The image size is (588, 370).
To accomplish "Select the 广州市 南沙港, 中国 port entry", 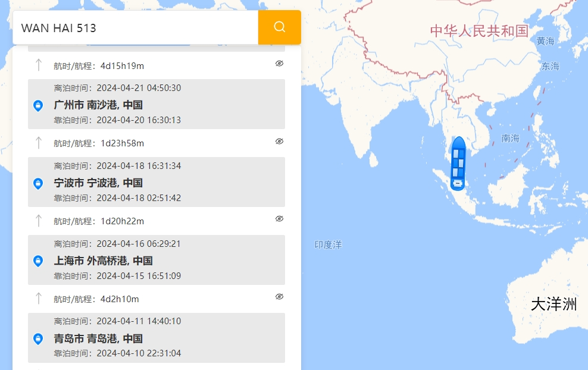I will 157,104.
